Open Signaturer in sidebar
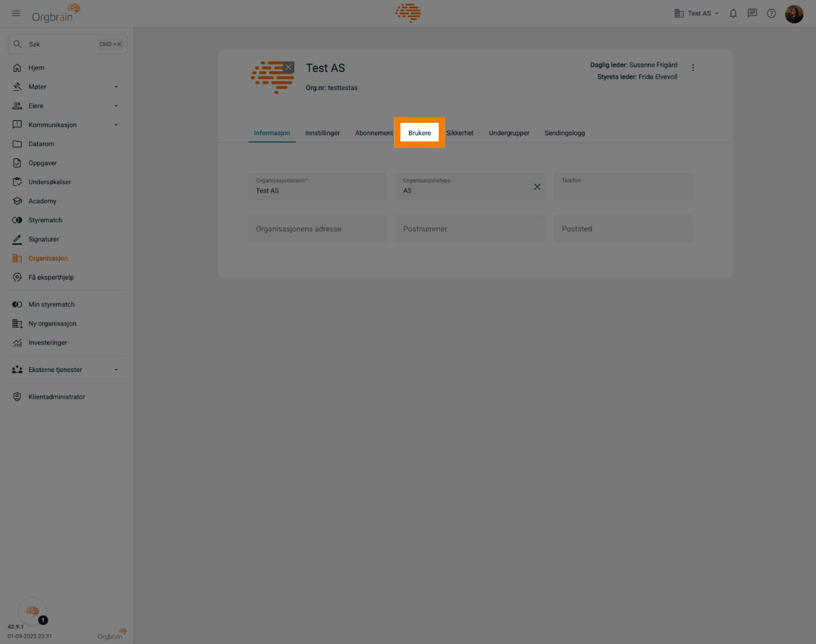The height and width of the screenshot is (644, 816). coord(67,240)
